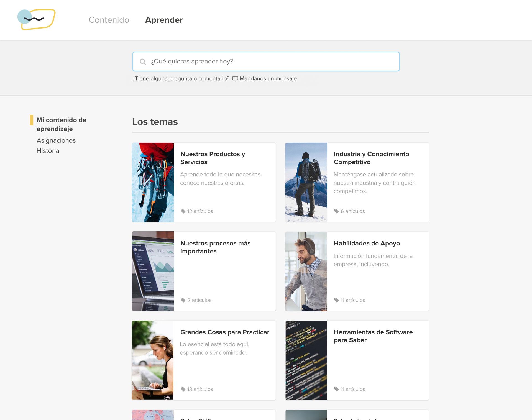Click the Los temas heading

coord(155,122)
